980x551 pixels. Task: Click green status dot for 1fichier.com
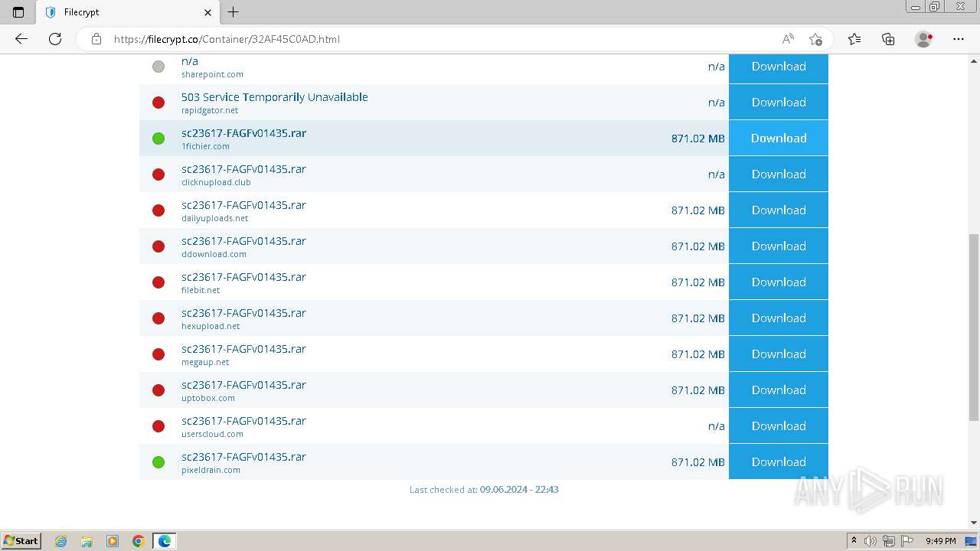[x=158, y=139]
